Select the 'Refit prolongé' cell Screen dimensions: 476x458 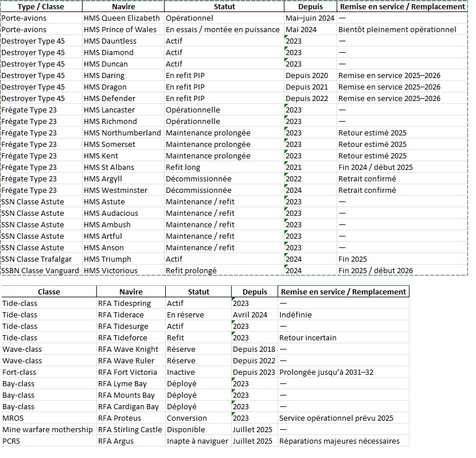point(224,271)
